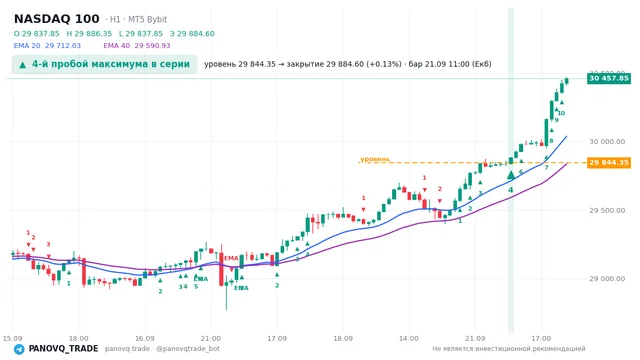Viewport: 640px width, 360px height.
Task: Open the 'panovq.trade · @panovqtrade_bot' link text
Action: (x=162, y=349)
